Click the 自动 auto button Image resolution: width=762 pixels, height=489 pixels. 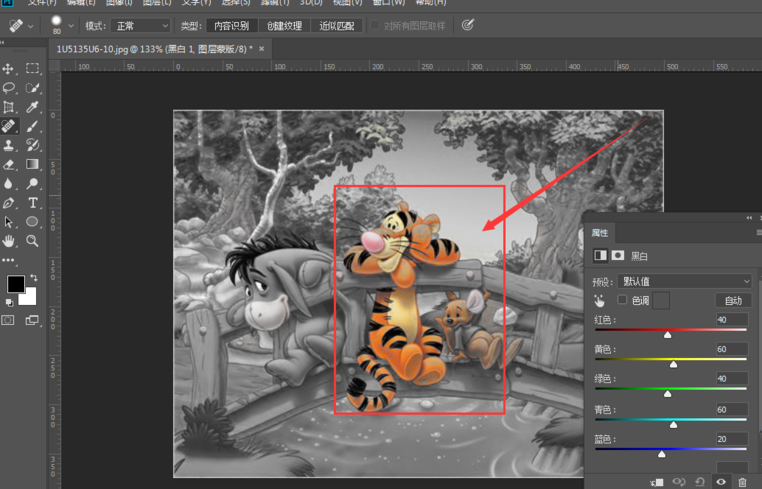click(x=733, y=300)
